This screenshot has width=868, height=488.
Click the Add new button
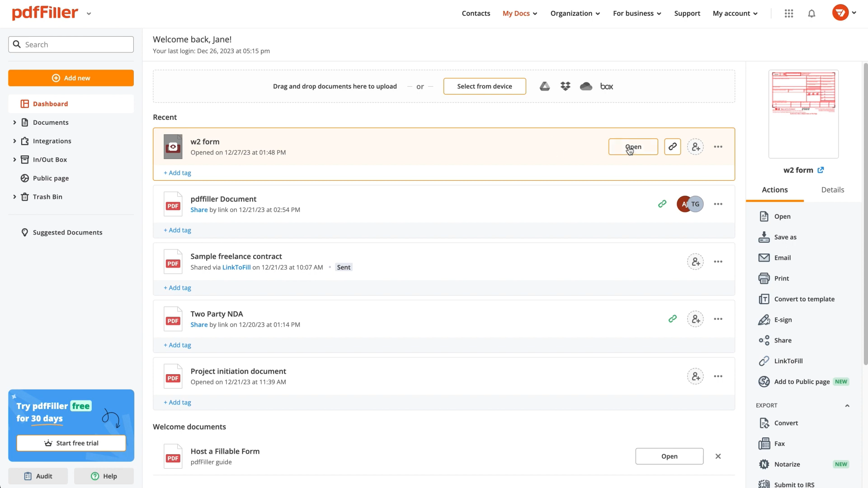[x=71, y=78]
